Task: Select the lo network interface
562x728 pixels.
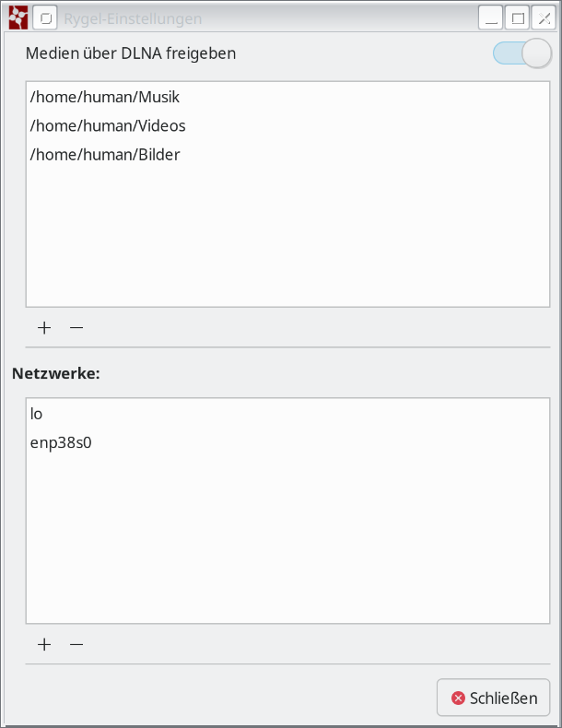Action: (37, 414)
